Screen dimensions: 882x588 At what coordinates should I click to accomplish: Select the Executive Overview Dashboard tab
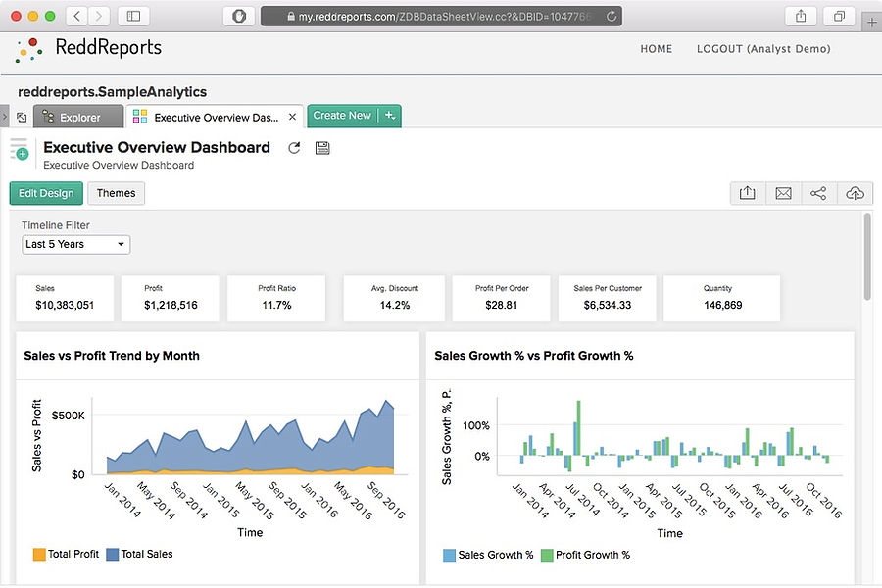[214, 116]
